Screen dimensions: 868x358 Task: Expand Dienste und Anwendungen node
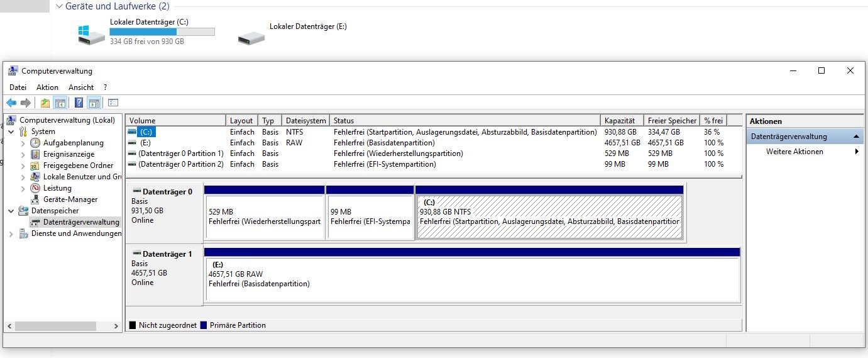[x=11, y=233]
